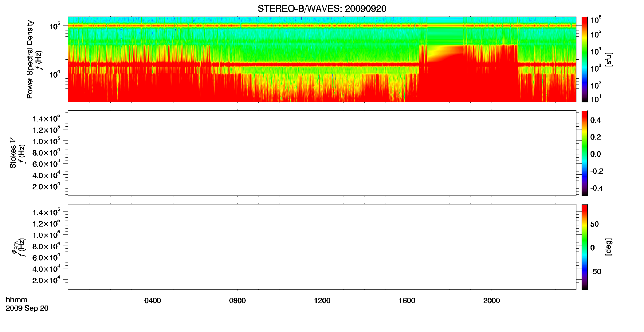
Task: Click the 1.4×10^5 tick on the Stokes V axis
Action: click(46, 118)
